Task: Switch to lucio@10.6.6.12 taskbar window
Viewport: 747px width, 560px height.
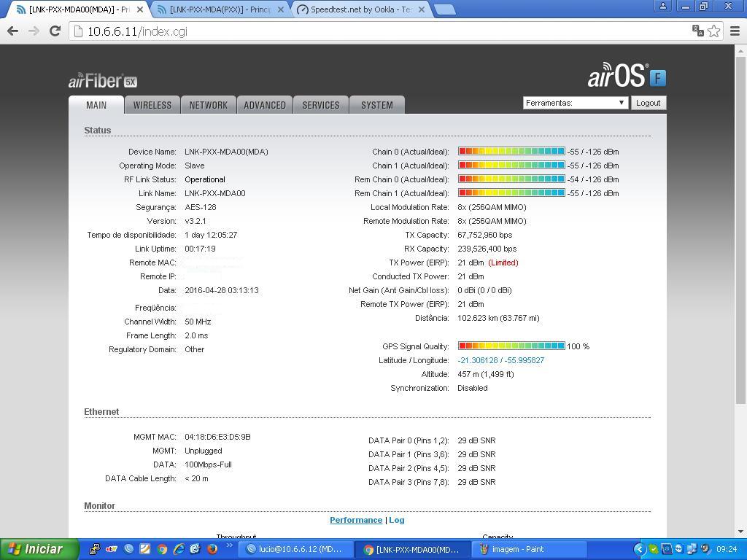Action: [295, 549]
